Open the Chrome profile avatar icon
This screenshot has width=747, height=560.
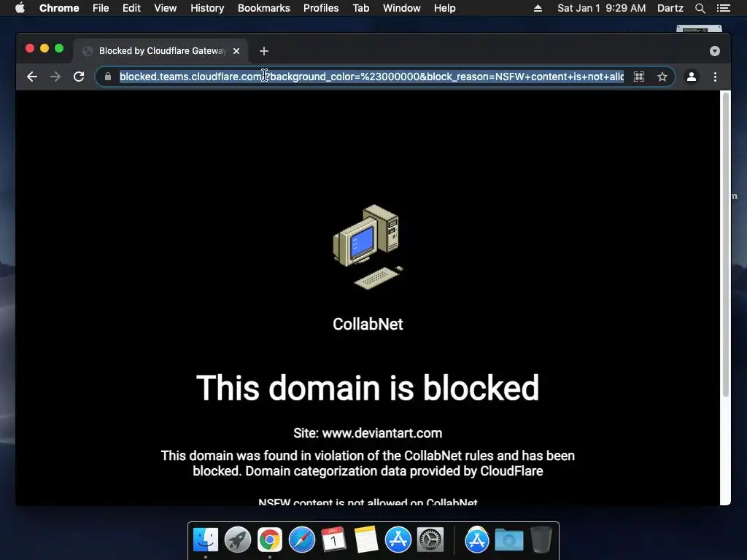point(692,77)
